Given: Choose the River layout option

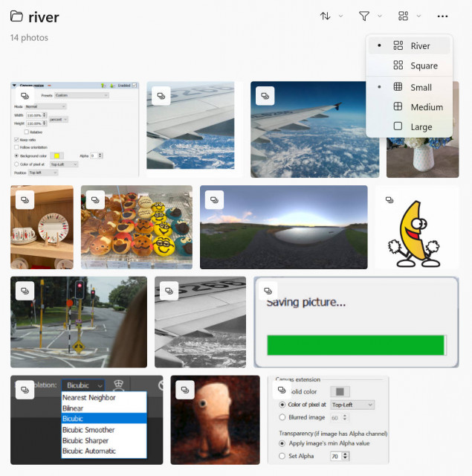Looking at the screenshot, I should click(410, 46).
